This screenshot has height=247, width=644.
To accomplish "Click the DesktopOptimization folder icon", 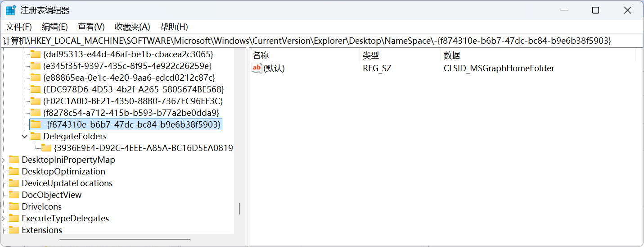I will (14, 171).
